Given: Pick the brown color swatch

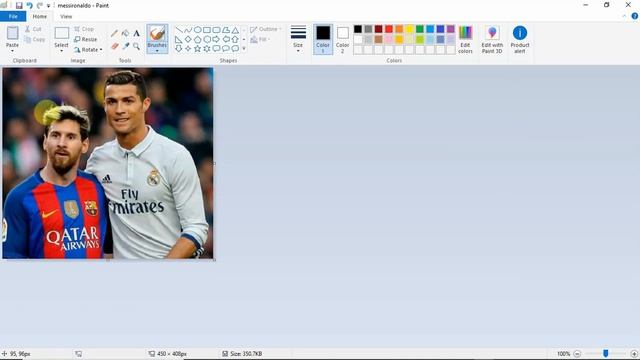Looking at the screenshot, I should (x=379, y=40).
